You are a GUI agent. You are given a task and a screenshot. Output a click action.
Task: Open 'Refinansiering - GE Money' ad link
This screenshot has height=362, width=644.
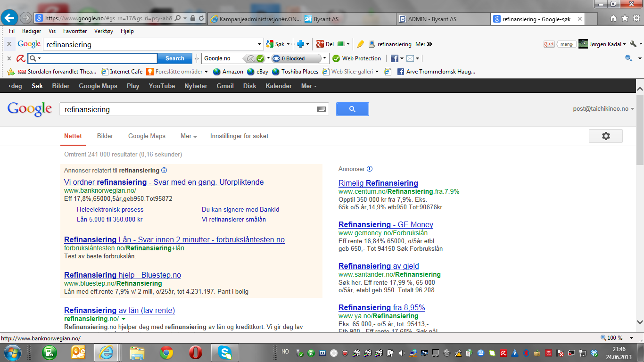click(386, 224)
